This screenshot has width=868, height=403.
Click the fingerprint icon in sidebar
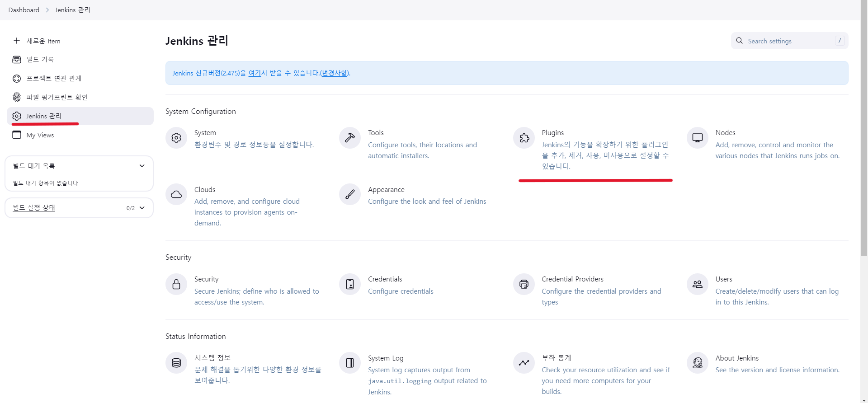(17, 97)
